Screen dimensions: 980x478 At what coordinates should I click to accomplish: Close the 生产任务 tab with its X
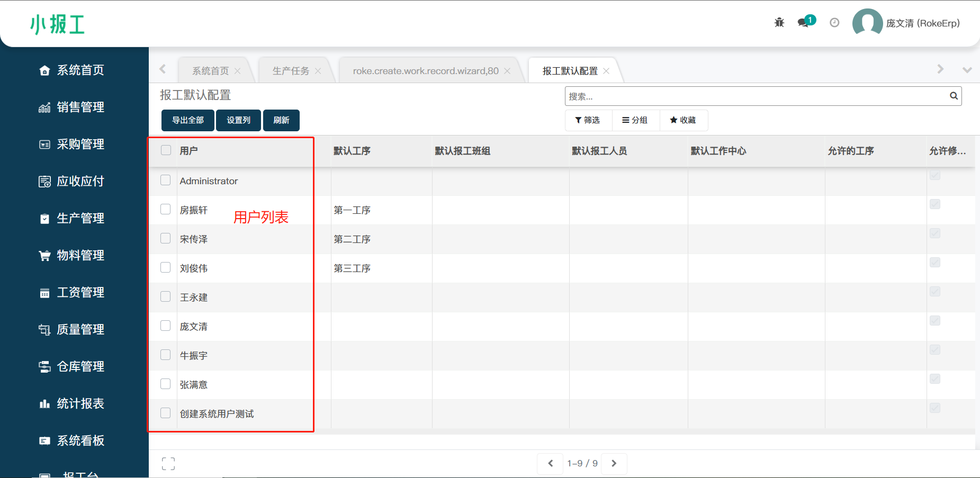pyautogui.click(x=318, y=71)
